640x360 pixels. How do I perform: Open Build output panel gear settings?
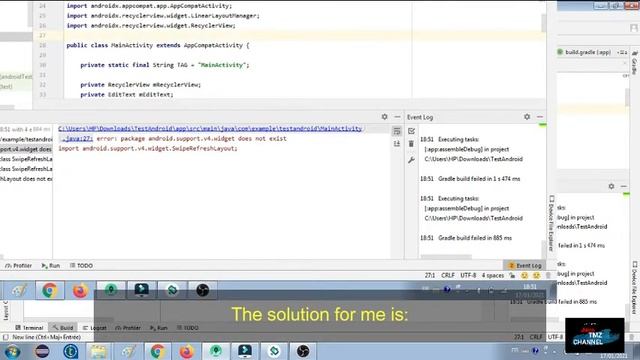[384, 117]
